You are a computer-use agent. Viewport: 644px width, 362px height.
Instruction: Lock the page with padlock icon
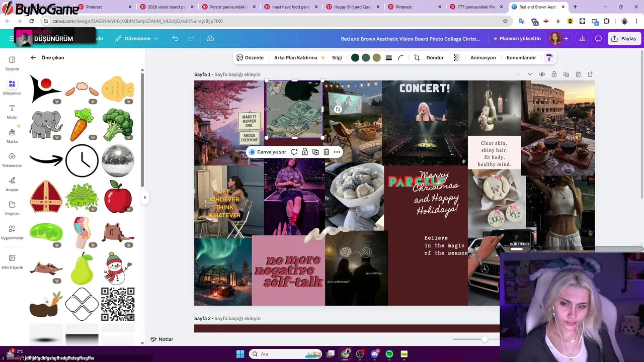[x=554, y=74]
